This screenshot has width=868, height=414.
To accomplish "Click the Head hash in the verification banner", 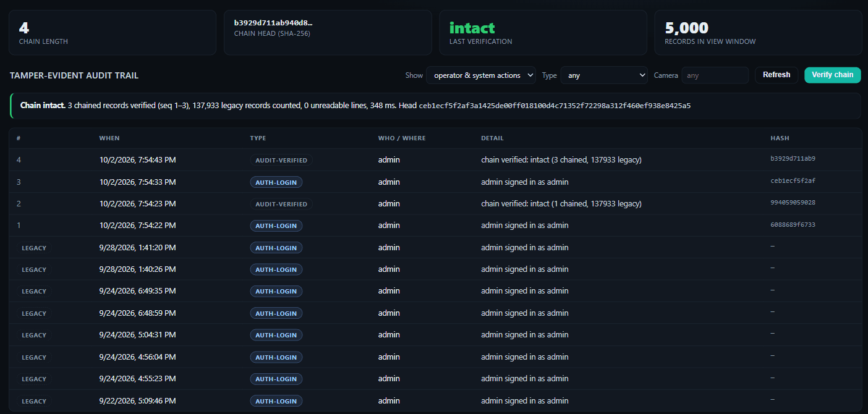I will click(x=555, y=106).
